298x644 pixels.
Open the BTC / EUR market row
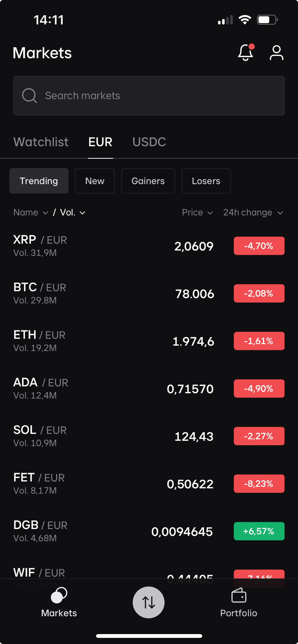tap(149, 294)
